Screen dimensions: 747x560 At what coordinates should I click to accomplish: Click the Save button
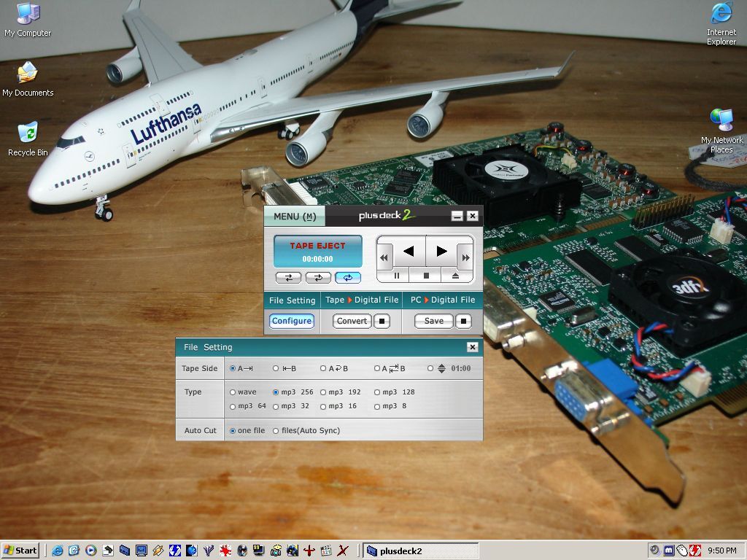[433, 321]
